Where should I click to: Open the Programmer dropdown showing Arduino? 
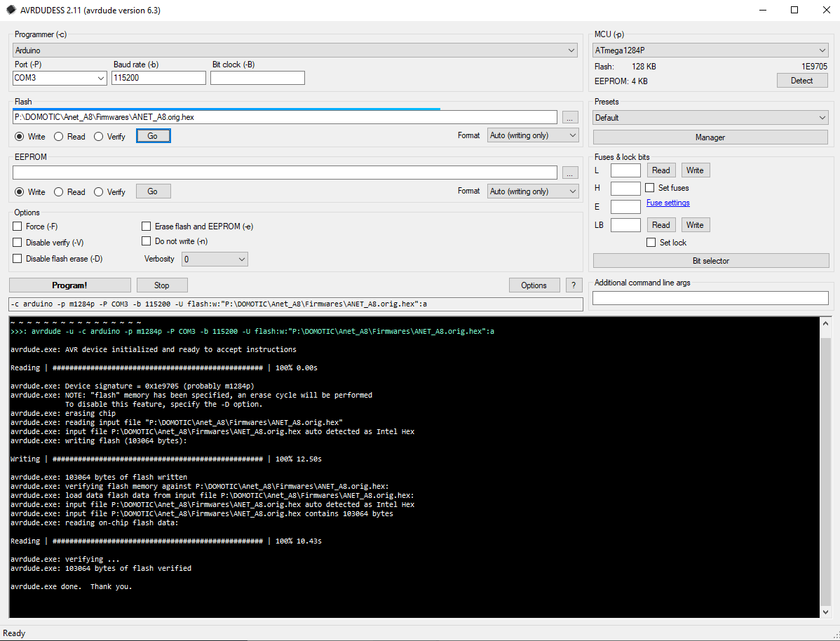tap(294, 50)
